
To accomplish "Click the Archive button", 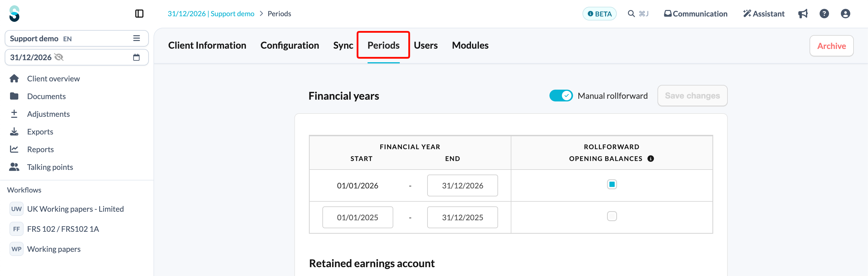I will click(x=831, y=46).
